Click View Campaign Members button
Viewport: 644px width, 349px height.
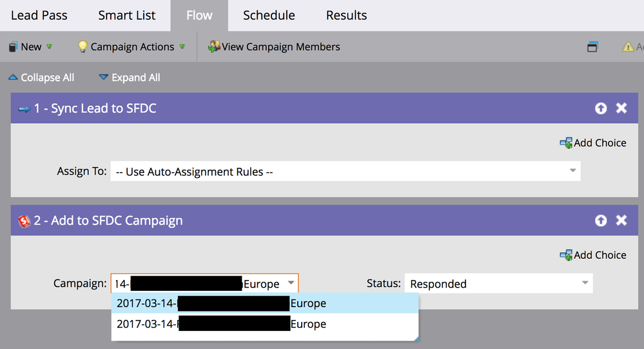point(274,47)
